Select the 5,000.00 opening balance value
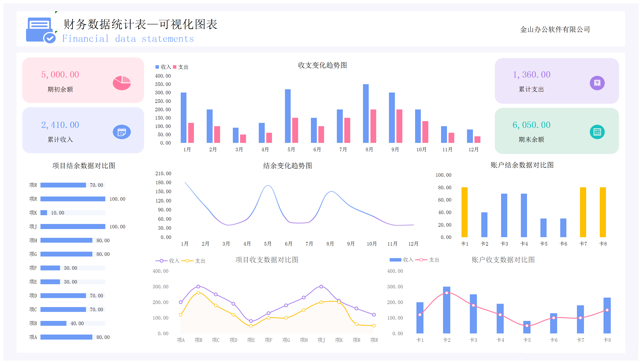Screen dimensions: 642x364 tap(60, 75)
